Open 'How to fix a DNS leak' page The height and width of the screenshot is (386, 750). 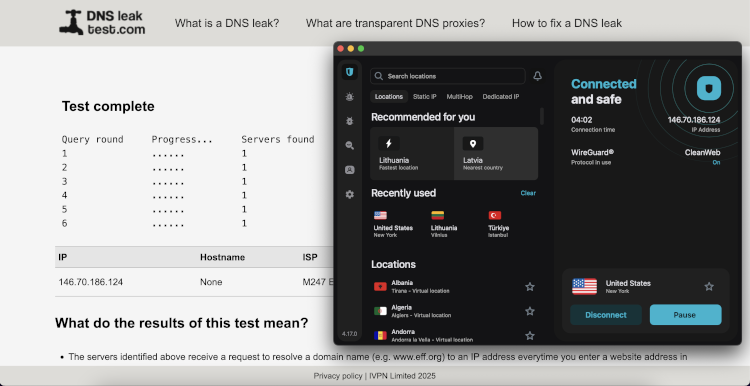point(567,23)
